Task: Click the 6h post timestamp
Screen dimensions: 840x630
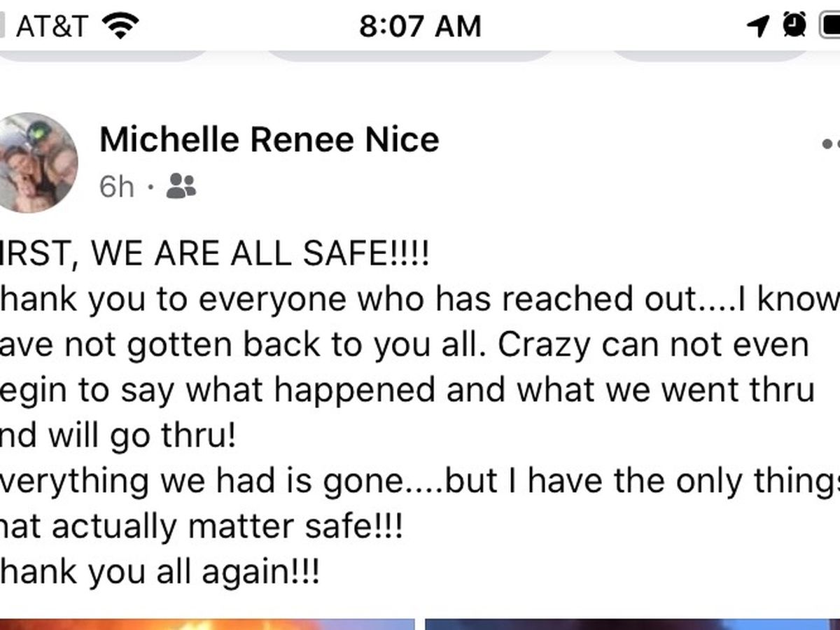Action: pos(116,186)
